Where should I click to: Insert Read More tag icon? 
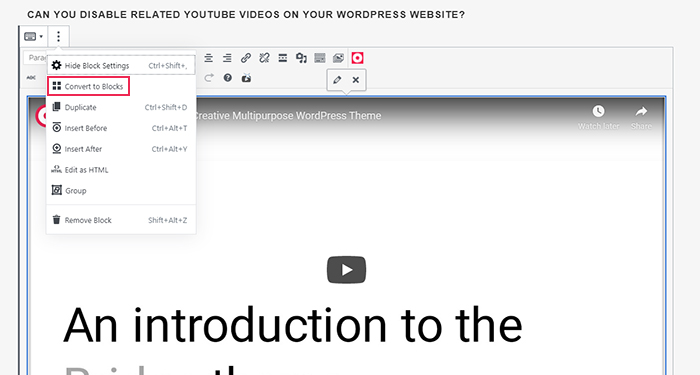283,58
